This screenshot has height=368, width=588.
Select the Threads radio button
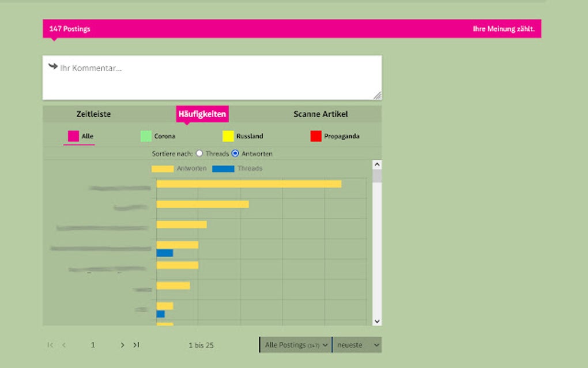[199, 153]
